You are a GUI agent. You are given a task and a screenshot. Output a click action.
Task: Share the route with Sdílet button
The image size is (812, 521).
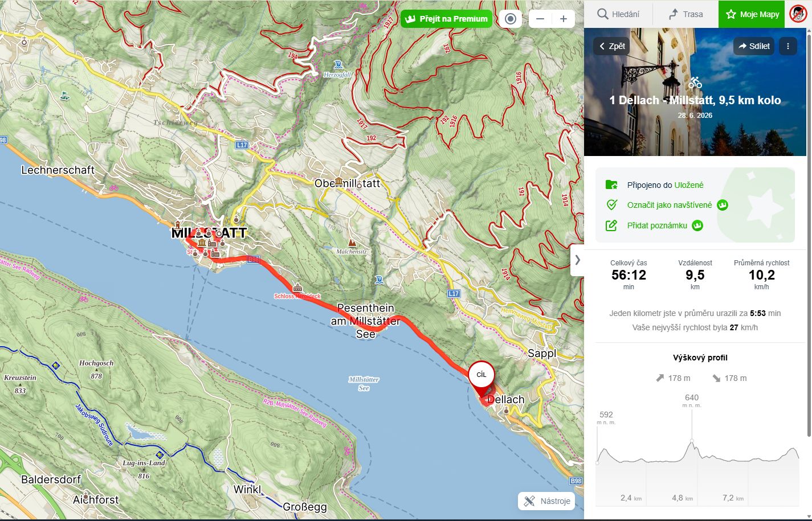[x=754, y=46]
